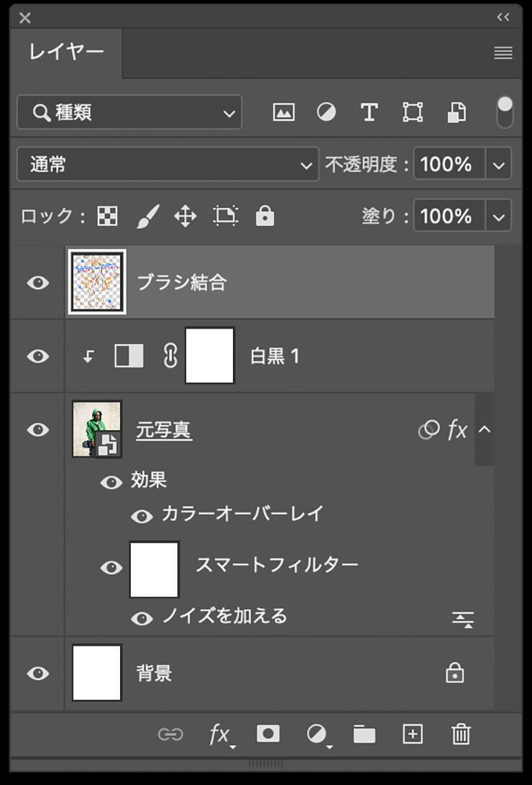Hide the ブラシ結合 layer
The height and width of the screenshot is (785, 532).
click(38, 283)
